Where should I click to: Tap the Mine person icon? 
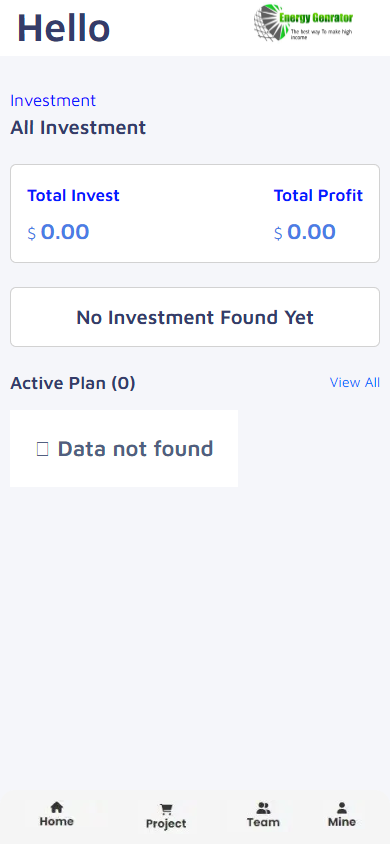click(342, 807)
